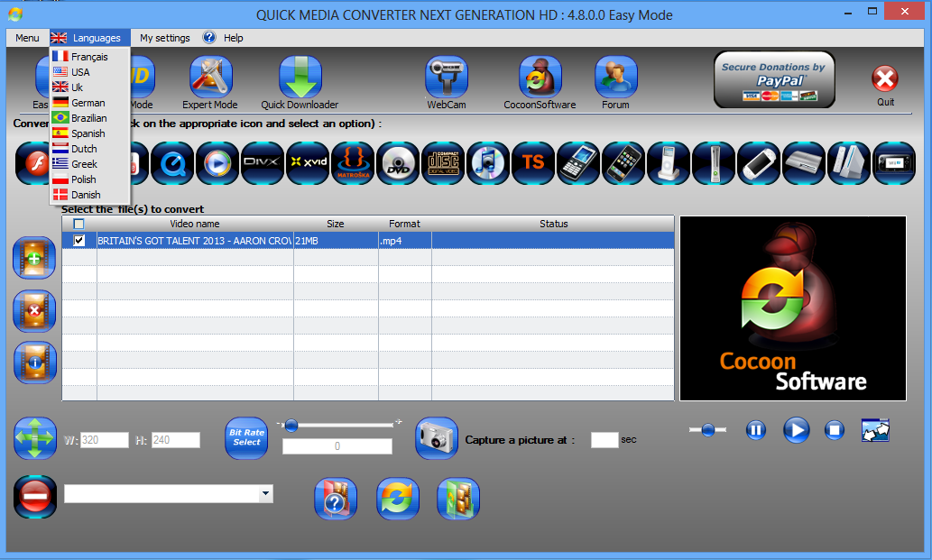
Task: Select the DivX format icon
Action: [x=263, y=162]
